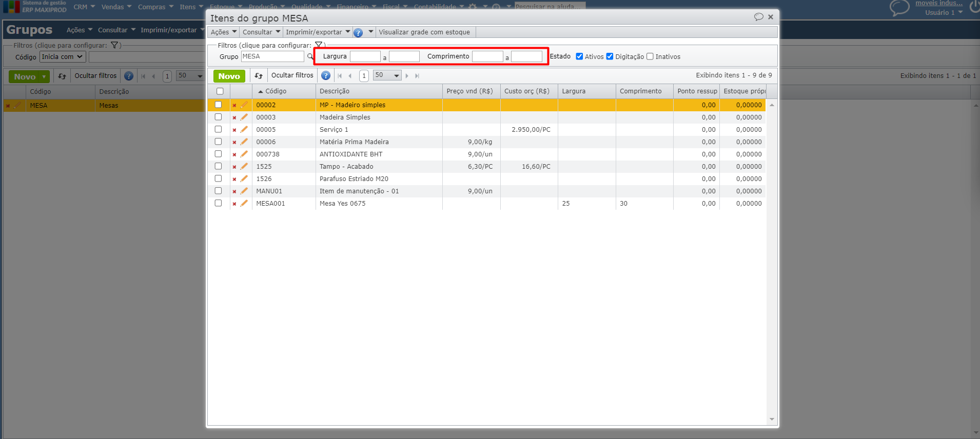Delete the Tampo - Acabado item
The image size is (980, 439).
[x=234, y=167]
